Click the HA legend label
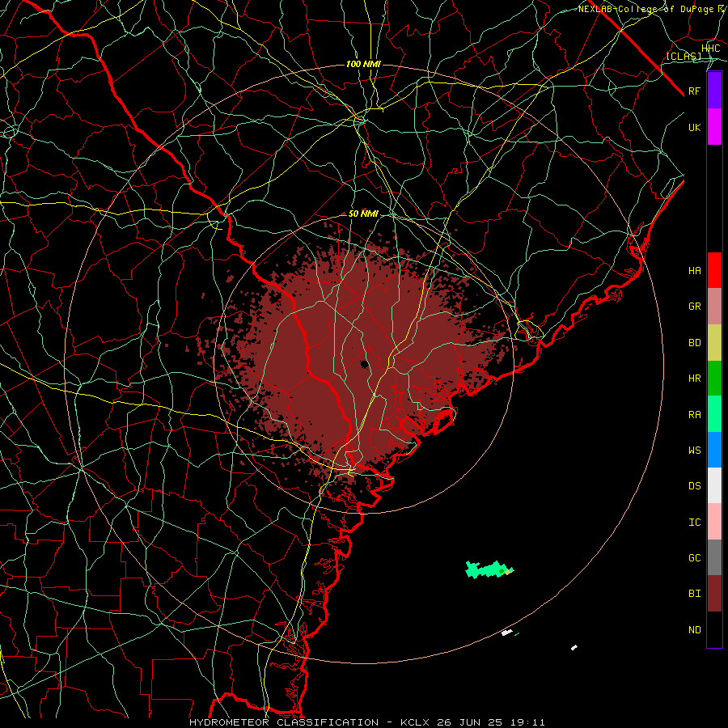The height and width of the screenshot is (728, 728). tap(695, 270)
